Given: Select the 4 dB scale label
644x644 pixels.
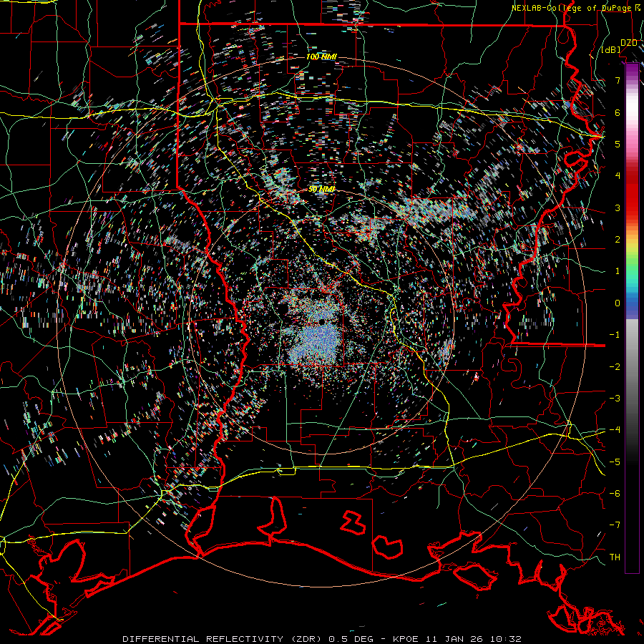Looking at the screenshot, I should pyautogui.click(x=618, y=176).
